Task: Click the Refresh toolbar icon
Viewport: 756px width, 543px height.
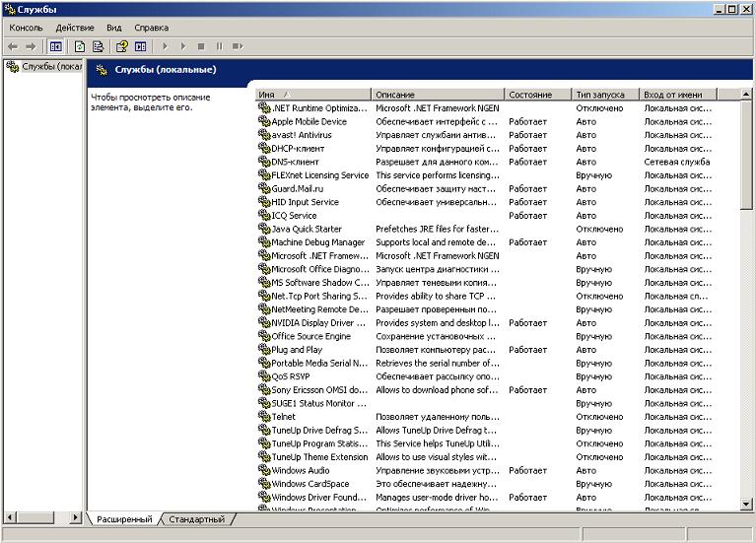Action: [x=80, y=46]
